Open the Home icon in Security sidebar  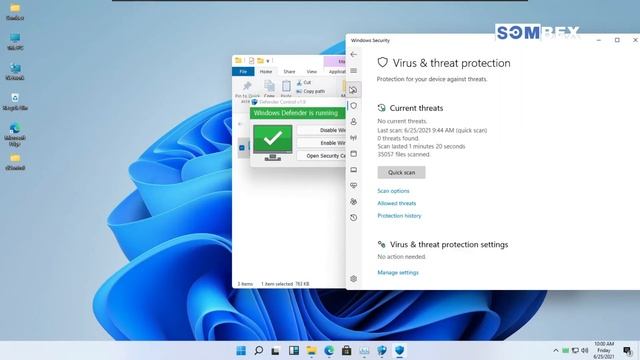tap(353, 90)
